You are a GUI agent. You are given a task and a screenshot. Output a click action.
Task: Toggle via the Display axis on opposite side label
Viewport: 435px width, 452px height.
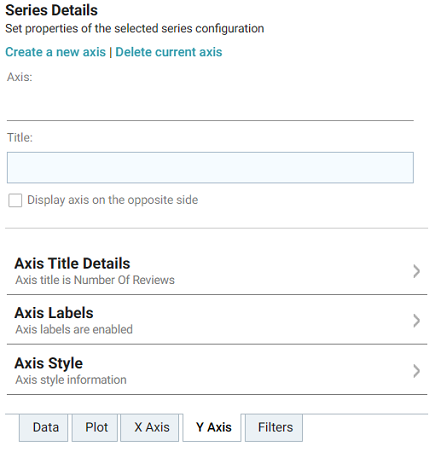113,200
